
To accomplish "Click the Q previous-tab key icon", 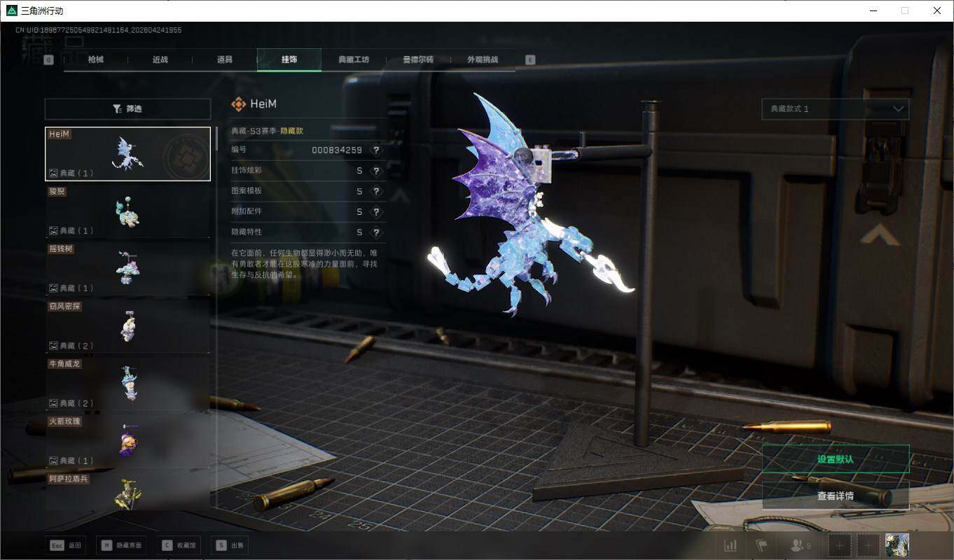I will (x=48, y=60).
